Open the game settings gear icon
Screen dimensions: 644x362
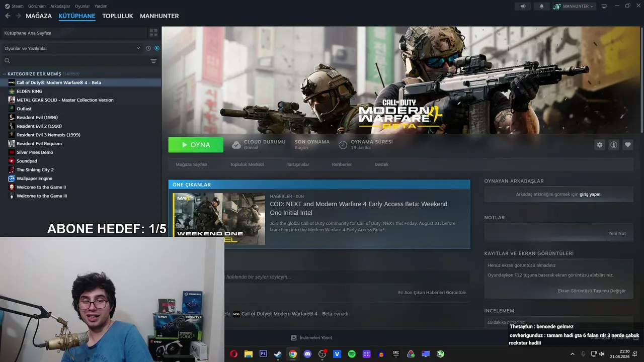(x=599, y=145)
